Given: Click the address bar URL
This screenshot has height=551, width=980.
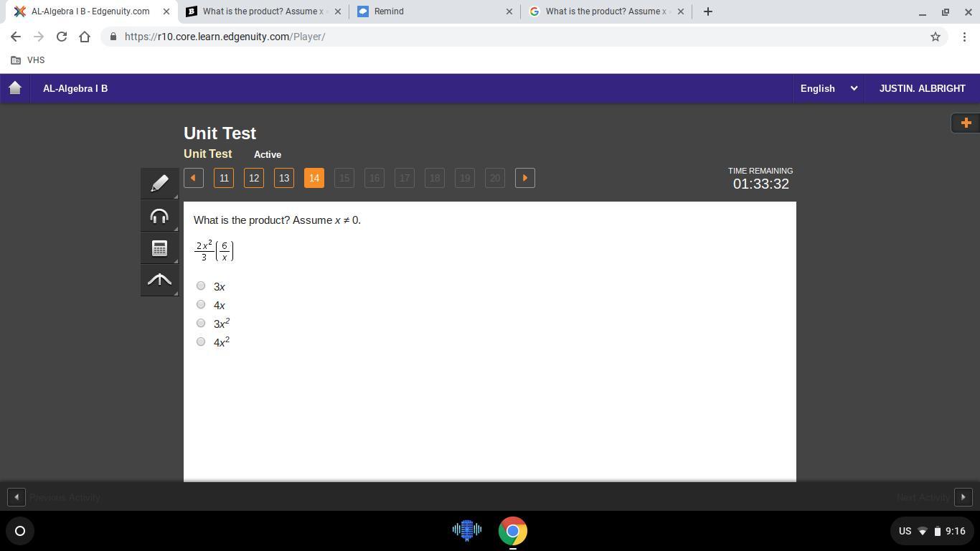Looking at the screenshot, I should [225, 37].
